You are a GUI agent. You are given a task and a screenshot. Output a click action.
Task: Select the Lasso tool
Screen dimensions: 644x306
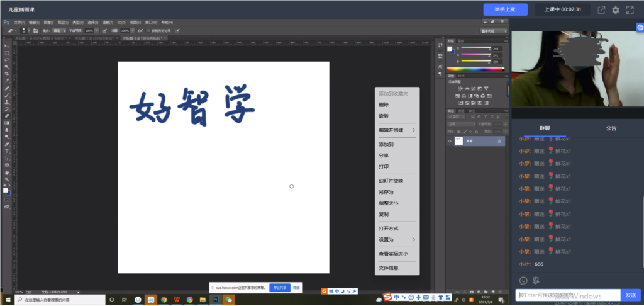coord(7,60)
